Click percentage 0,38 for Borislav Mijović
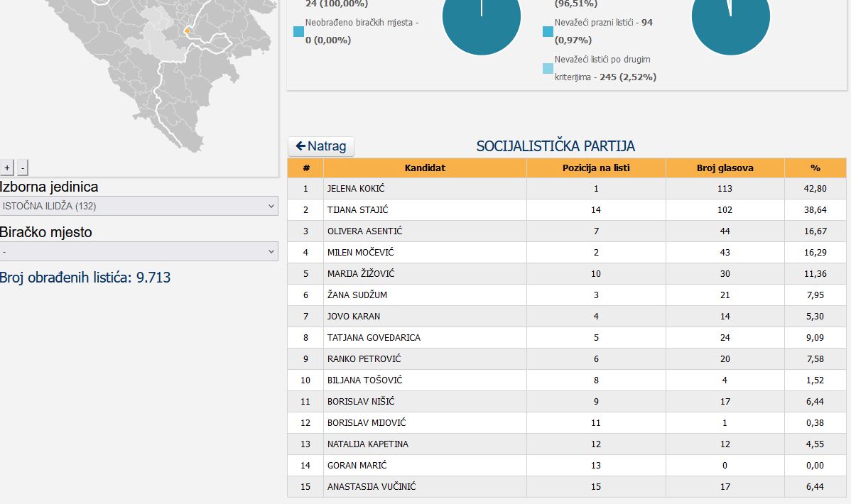This screenshot has height=504, width=851. [815, 422]
